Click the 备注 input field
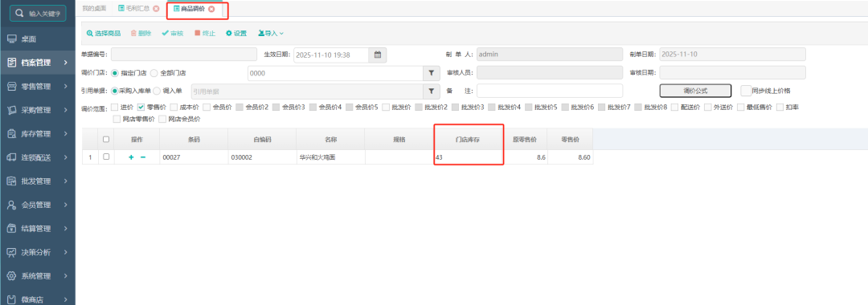 (549, 91)
